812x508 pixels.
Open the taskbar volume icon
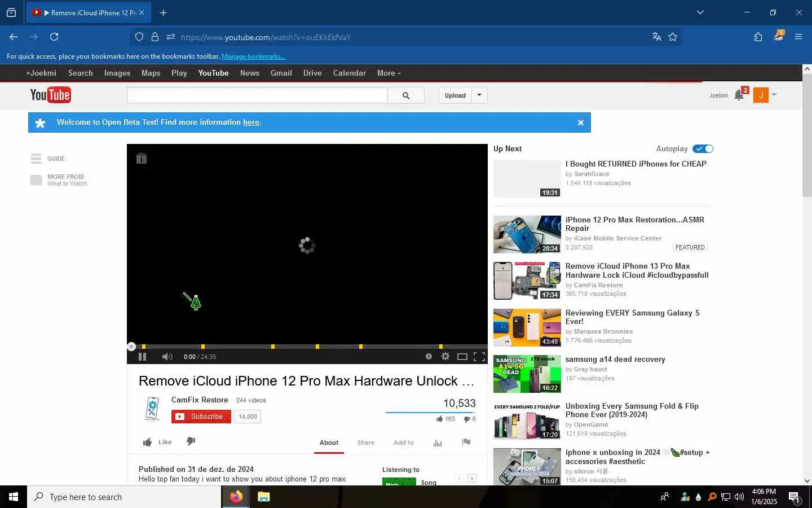click(x=739, y=497)
